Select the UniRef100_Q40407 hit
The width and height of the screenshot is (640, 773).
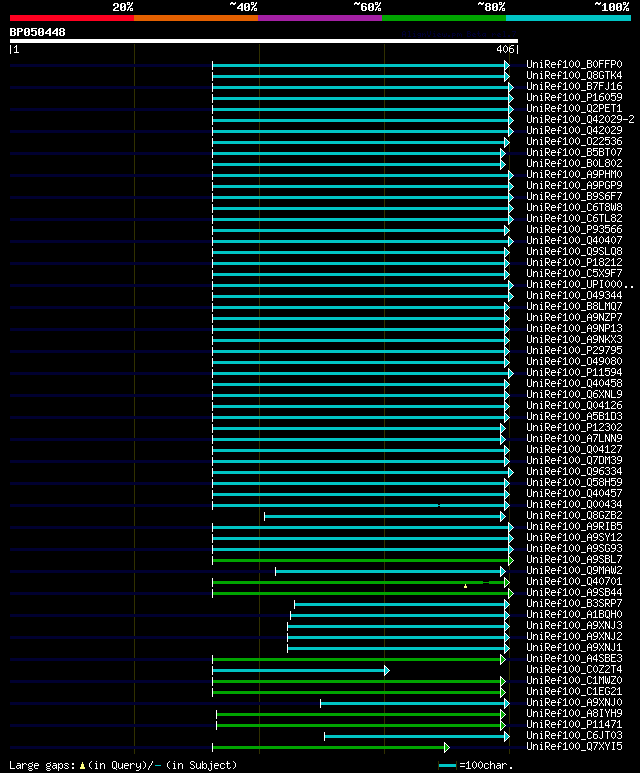[574, 241]
